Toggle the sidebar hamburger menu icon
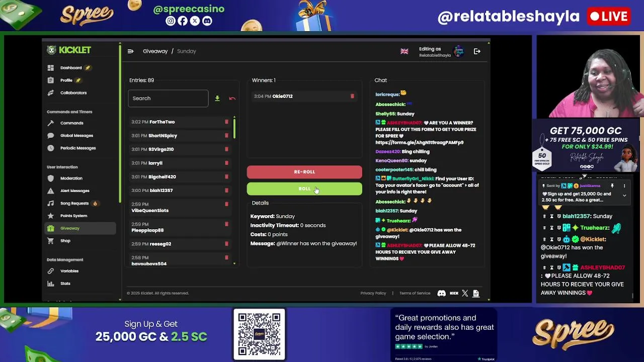Screen dimensions: 644x362 point(130,51)
